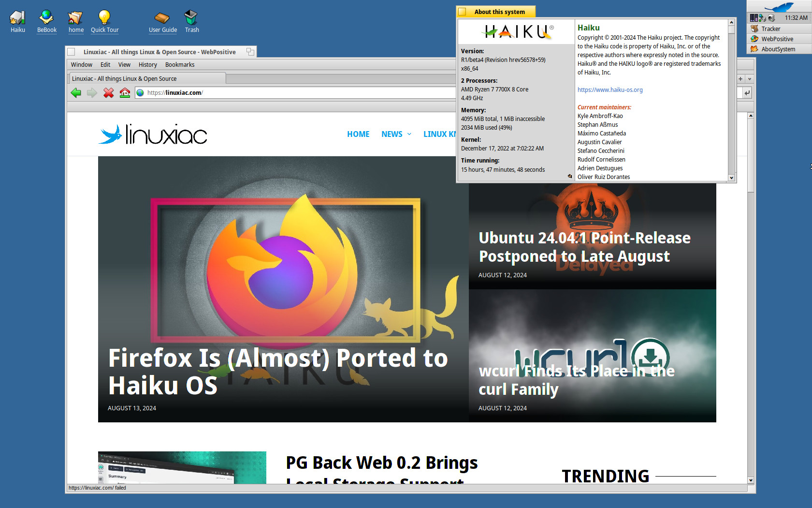Open the LINUX navigation link

pos(439,134)
